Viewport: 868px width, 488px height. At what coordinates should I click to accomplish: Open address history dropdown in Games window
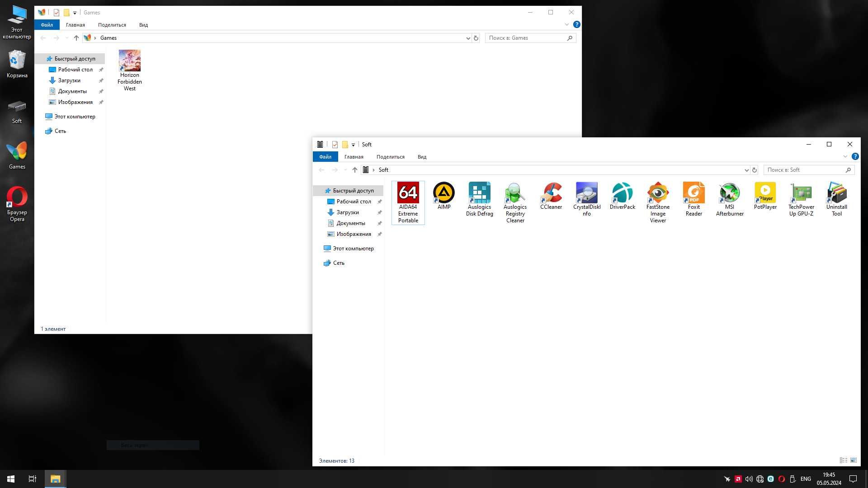click(x=468, y=38)
